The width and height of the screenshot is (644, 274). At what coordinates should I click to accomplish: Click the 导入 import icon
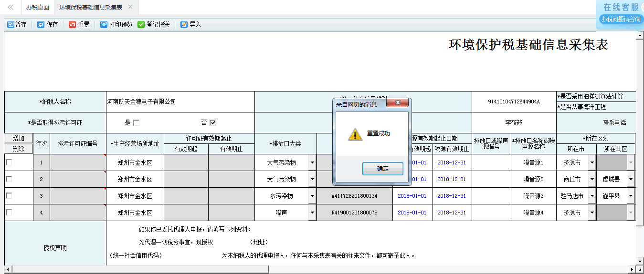[x=184, y=24]
